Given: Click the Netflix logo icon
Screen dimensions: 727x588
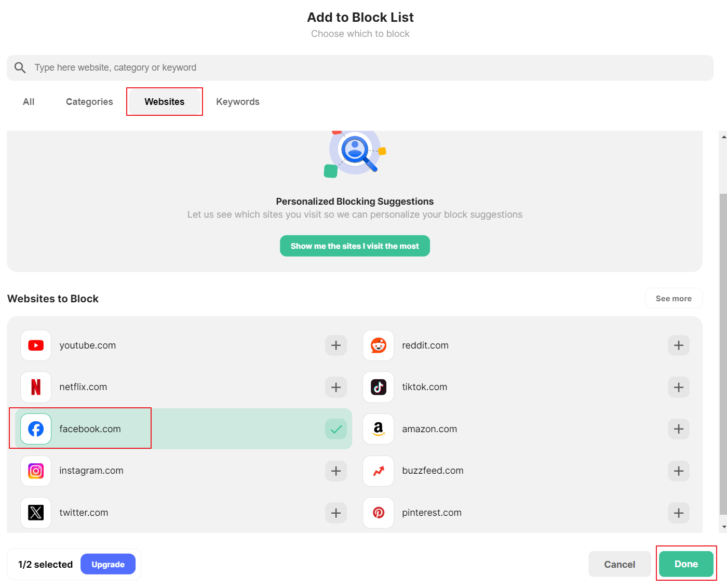Looking at the screenshot, I should [36, 387].
